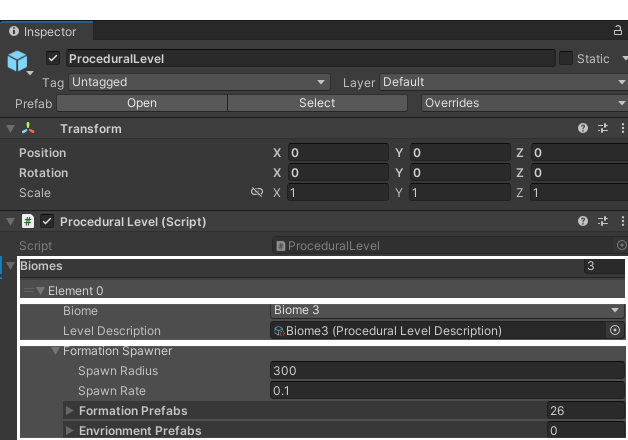Open Transform component help reference icon

[583, 129]
